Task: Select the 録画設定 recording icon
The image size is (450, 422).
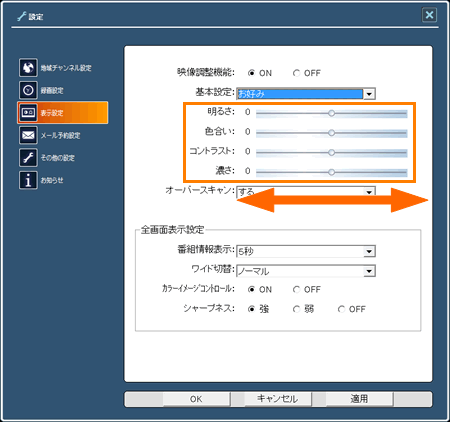Action: 28,90
